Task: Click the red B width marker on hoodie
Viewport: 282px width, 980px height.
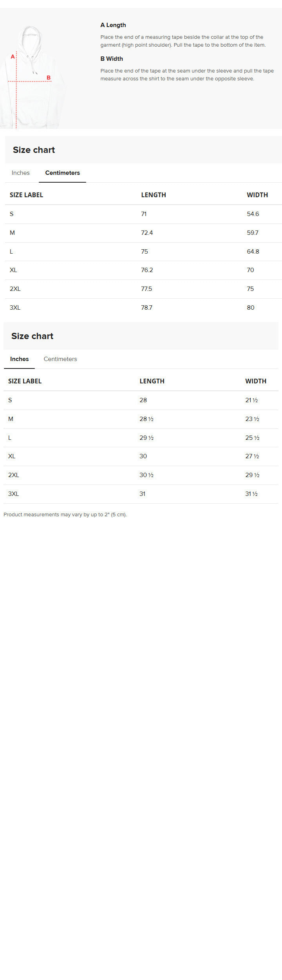Action: coord(49,78)
